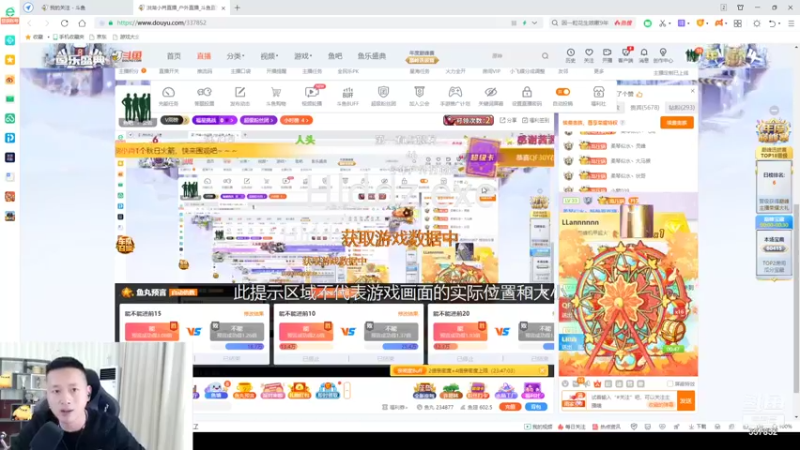
Task: Click the streamer avatar thumbnail
Action: (x=136, y=107)
